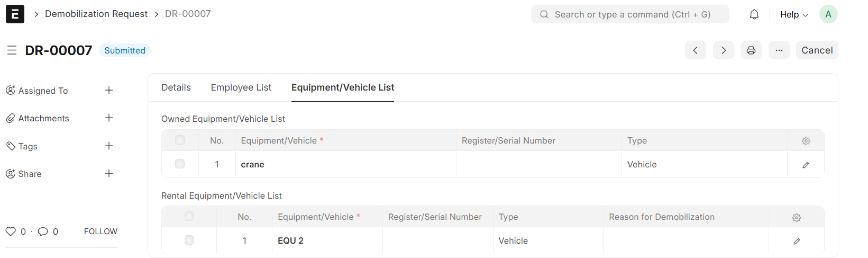
Task: Open Owned Equipment table settings gear
Action: tap(806, 141)
